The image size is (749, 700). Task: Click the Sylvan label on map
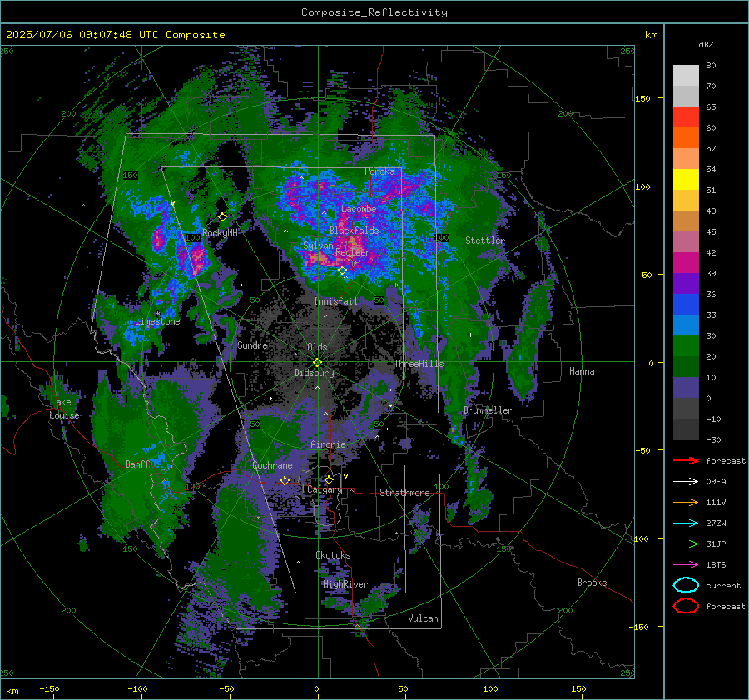[x=318, y=246]
